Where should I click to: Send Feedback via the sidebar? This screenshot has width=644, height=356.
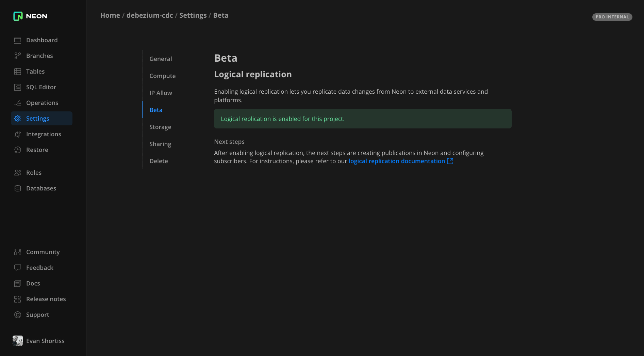point(39,267)
